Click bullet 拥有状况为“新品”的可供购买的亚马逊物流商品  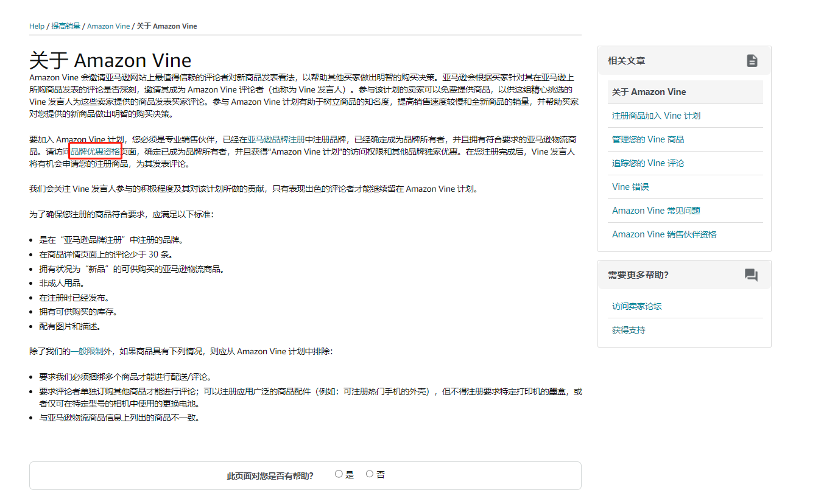click(132, 269)
